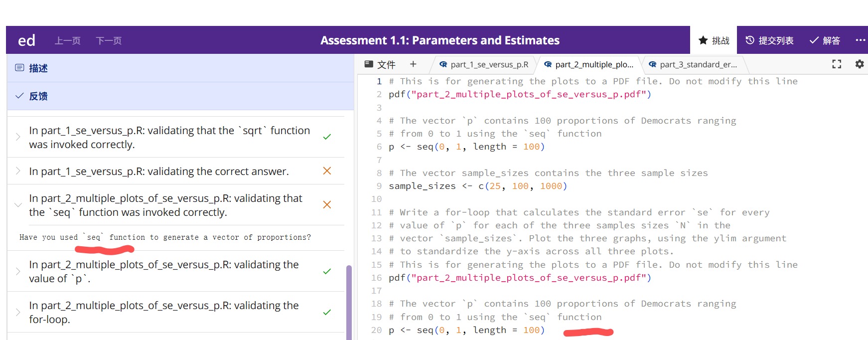The height and width of the screenshot is (340, 868).
Task: Click code line 2 pdf() call
Action: 520,94
